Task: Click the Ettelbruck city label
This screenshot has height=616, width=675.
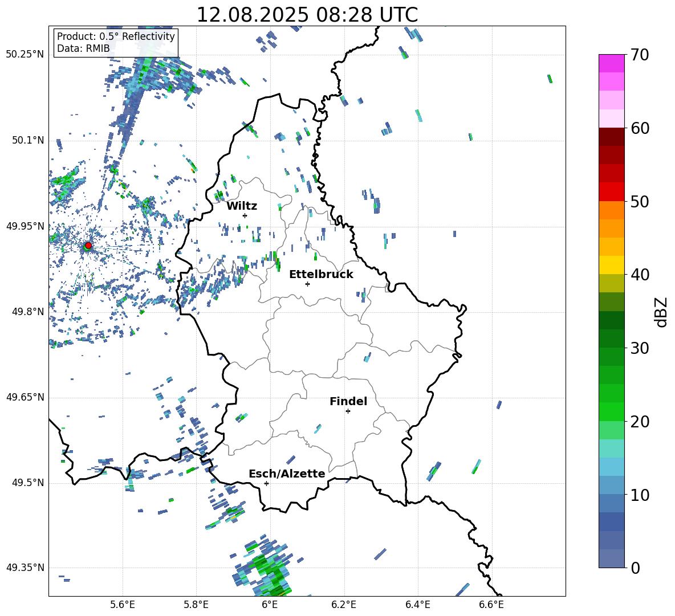Action: click(x=321, y=275)
